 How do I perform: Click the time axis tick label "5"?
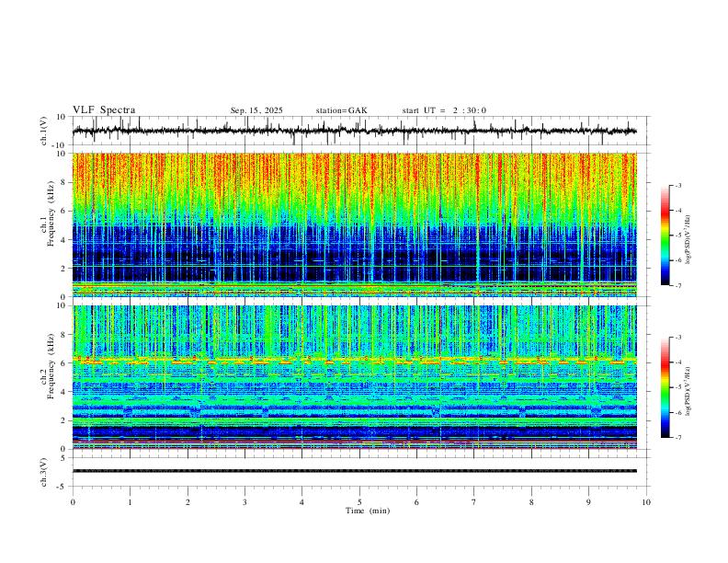[359, 502]
